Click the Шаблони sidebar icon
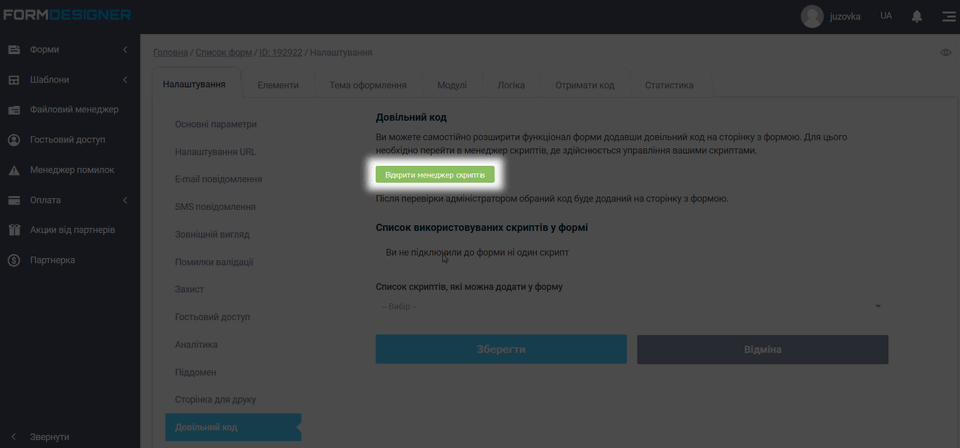The height and width of the screenshot is (448, 960). click(14, 80)
